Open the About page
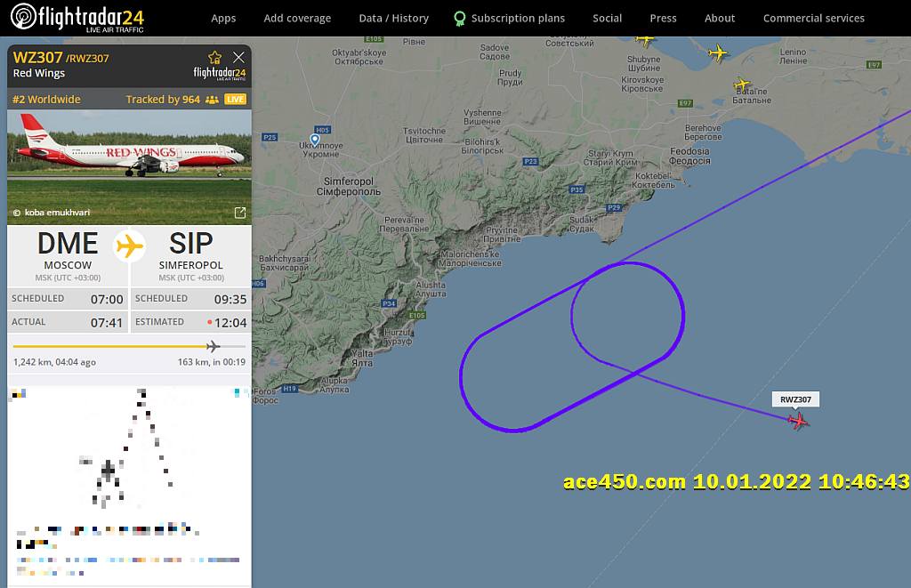911x588 pixels. pyautogui.click(x=720, y=18)
